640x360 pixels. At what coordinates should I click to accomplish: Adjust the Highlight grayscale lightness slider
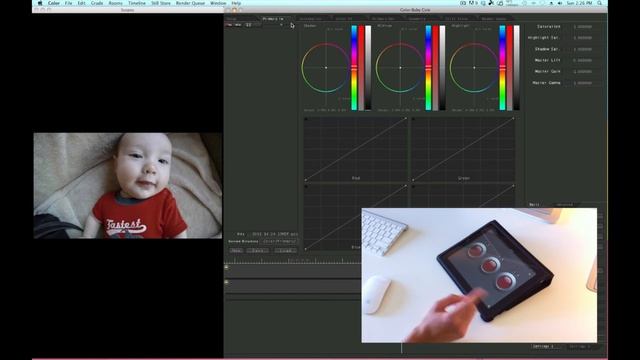tap(517, 67)
